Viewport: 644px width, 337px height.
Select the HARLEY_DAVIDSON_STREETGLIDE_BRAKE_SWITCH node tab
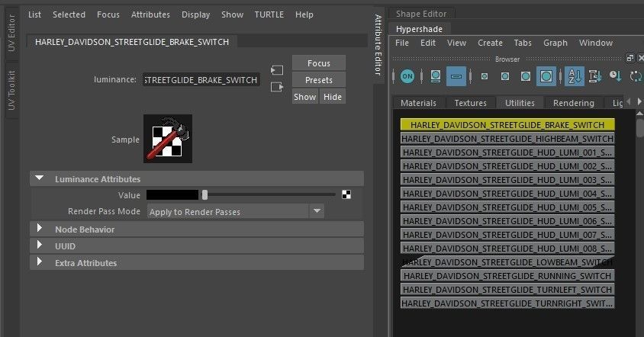point(132,42)
